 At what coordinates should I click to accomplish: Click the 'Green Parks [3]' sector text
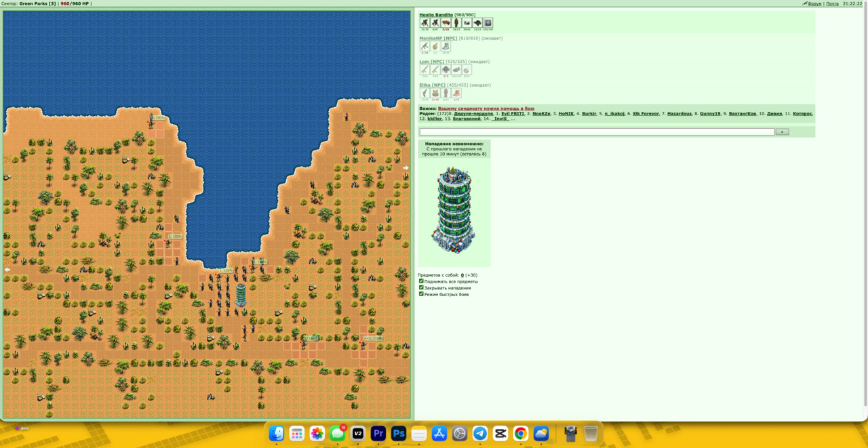(38, 3)
